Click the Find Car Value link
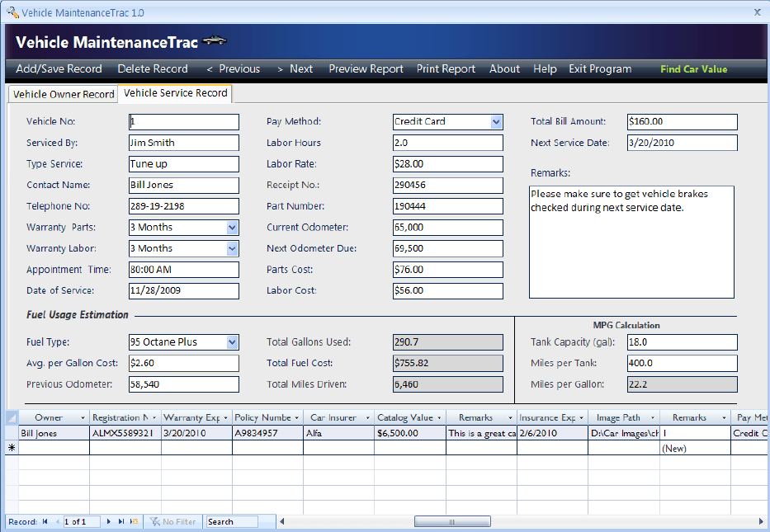Image resolution: width=770 pixels, height=532 pixels. pyautogui.click(x=693, y=69)
